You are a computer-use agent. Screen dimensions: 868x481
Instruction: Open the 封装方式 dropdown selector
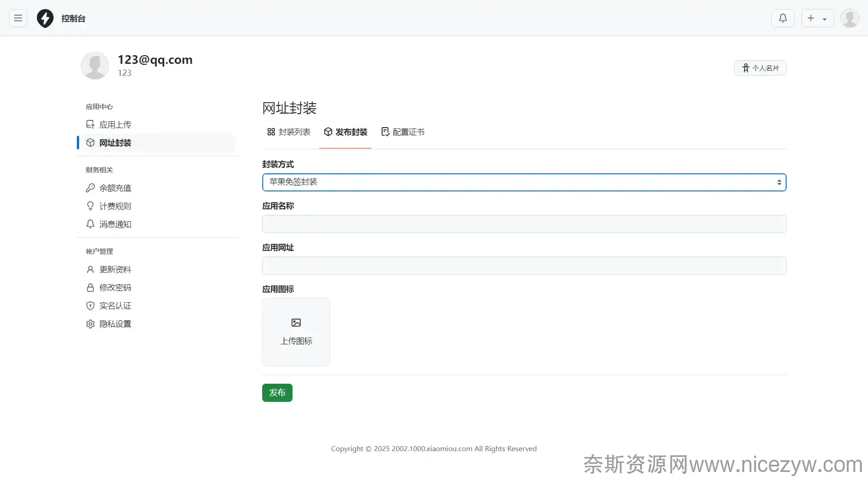click(524, 182)
